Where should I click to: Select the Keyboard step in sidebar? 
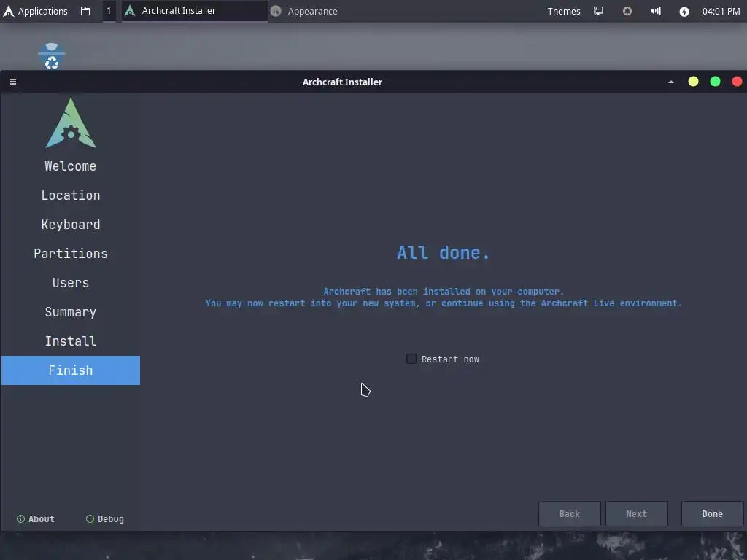(x=71, y=225)
